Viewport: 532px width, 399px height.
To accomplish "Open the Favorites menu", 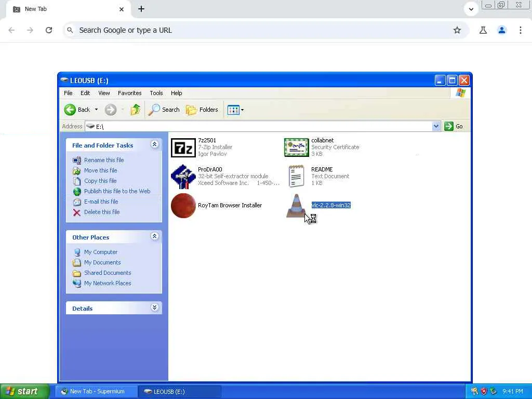I will [x=129, y=93].
